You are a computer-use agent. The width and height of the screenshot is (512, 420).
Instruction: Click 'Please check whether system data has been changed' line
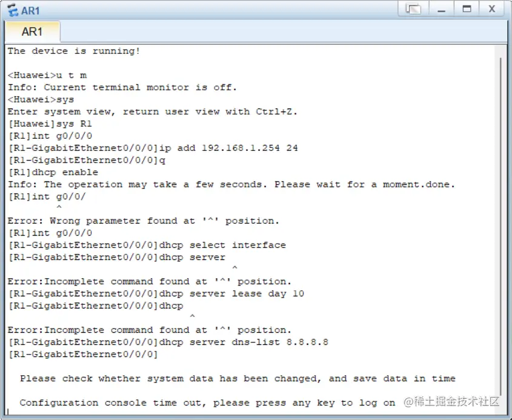[x=238, y=379]
